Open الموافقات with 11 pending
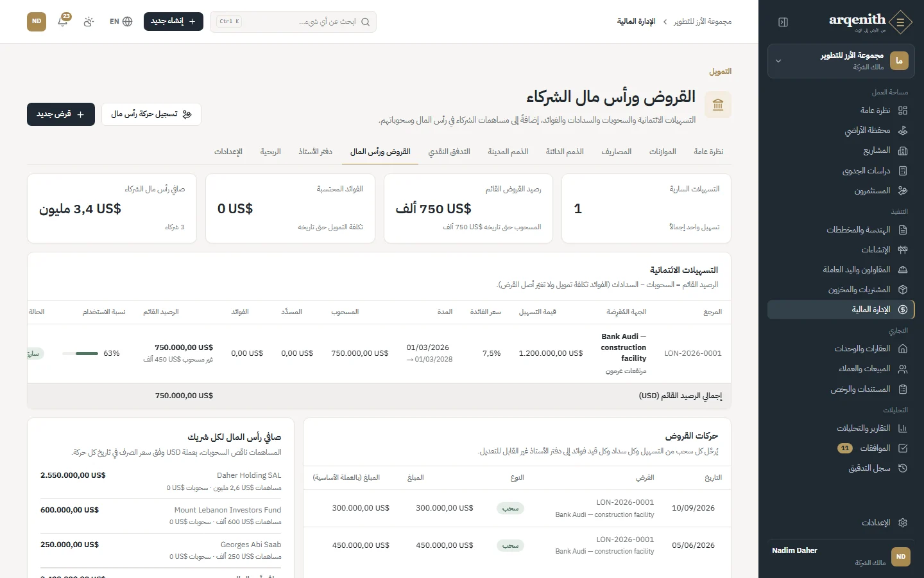The height and width of the screenshot is (578, 924). tap(841, 448)
